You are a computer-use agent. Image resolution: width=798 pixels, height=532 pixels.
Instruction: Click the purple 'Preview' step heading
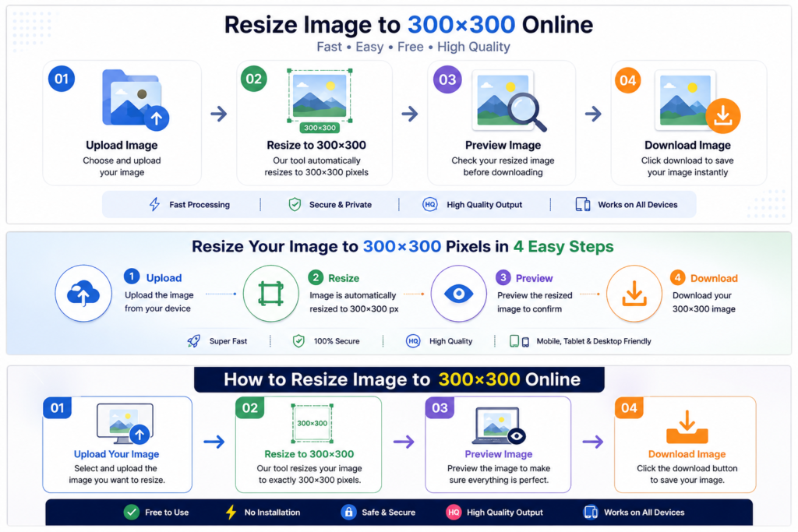[x=535, y=278]
